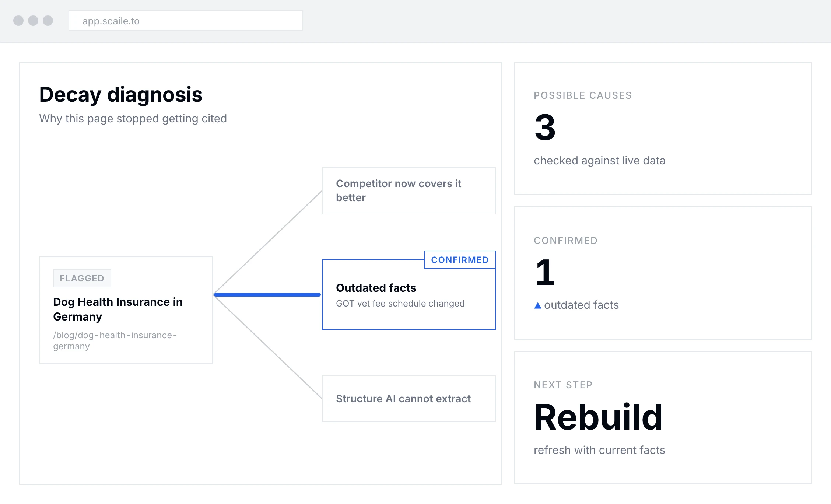The image size is (831, 504).
Task: Open the Confirmed count card
Action: (663, 273)
